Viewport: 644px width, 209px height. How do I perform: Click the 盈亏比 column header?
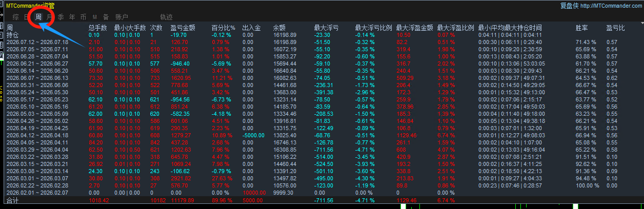(615, 28)
